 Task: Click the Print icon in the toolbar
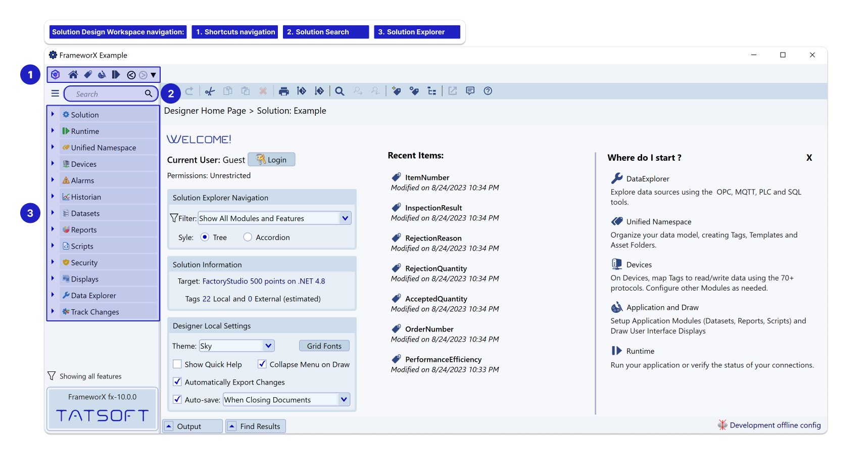284,91
